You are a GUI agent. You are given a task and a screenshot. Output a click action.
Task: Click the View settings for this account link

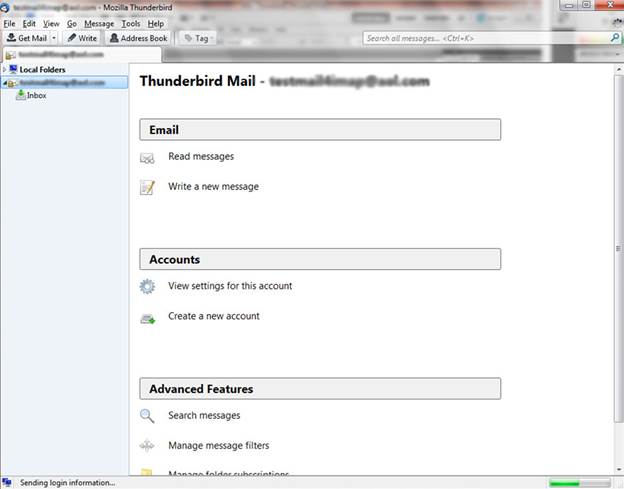point(230,286)
